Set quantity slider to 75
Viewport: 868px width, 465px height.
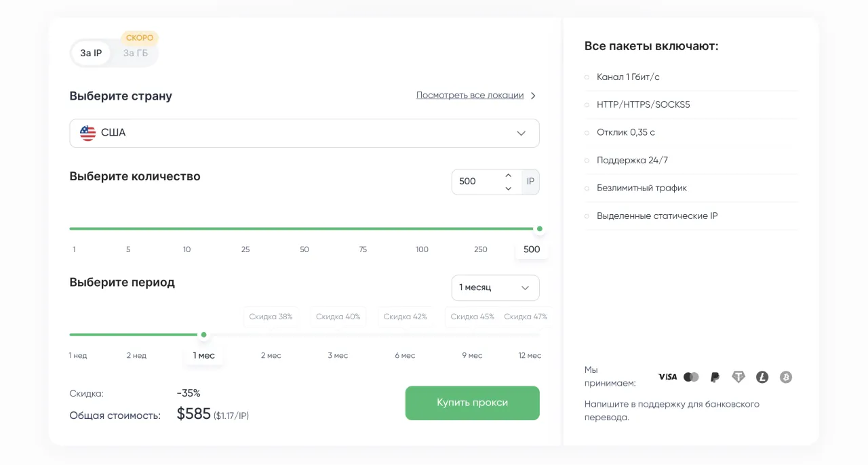363,249
